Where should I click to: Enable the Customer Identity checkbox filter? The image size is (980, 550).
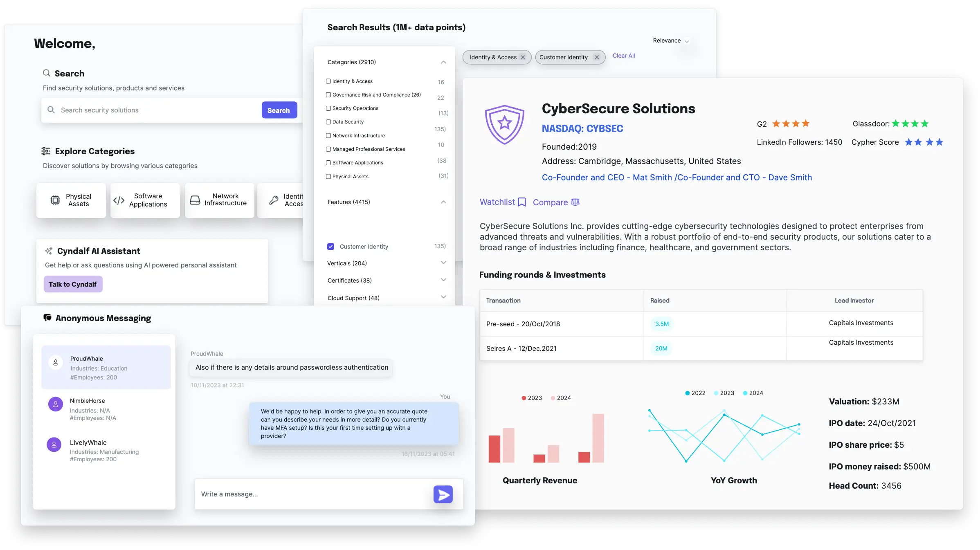point(330,246)
